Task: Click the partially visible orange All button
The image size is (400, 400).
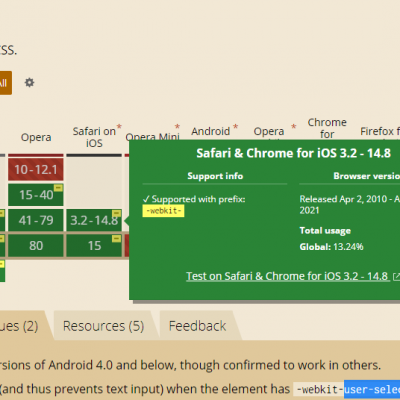Action: 5,83
